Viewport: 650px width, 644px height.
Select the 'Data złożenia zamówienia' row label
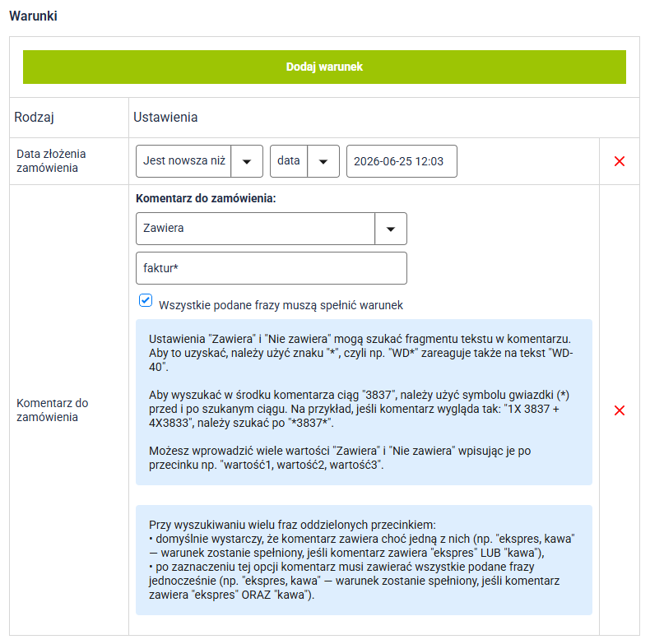[51, 160]
